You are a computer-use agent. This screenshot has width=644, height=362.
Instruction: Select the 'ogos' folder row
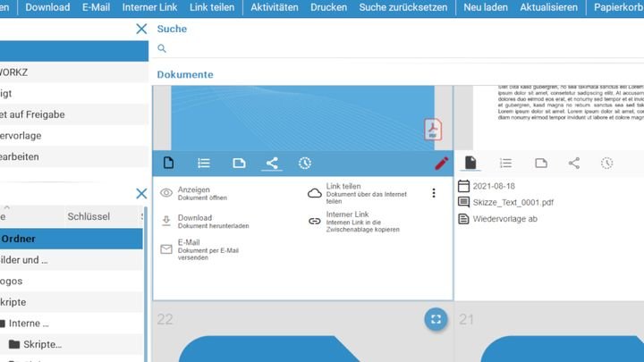71,282
